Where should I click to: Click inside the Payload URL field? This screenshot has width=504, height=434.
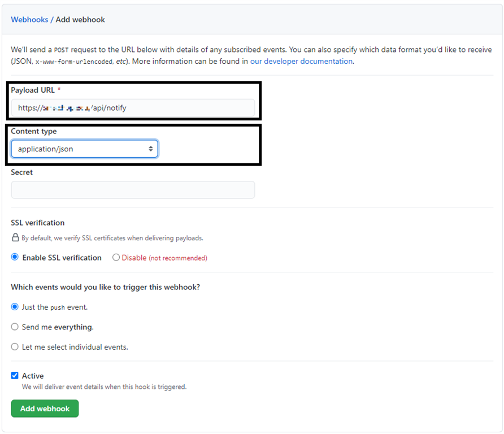point(133,108)
